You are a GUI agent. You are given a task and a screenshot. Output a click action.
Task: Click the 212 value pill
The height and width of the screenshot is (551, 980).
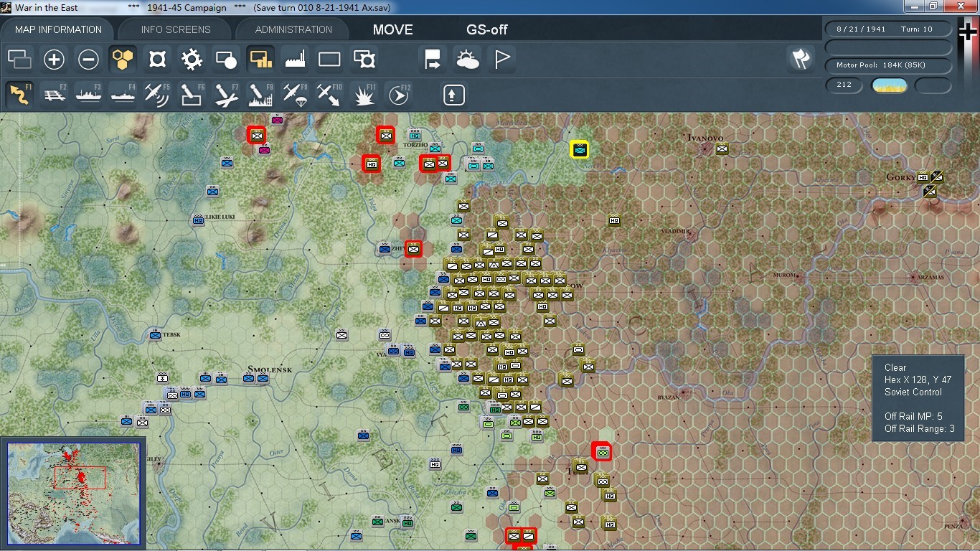(x=844, y=85)
